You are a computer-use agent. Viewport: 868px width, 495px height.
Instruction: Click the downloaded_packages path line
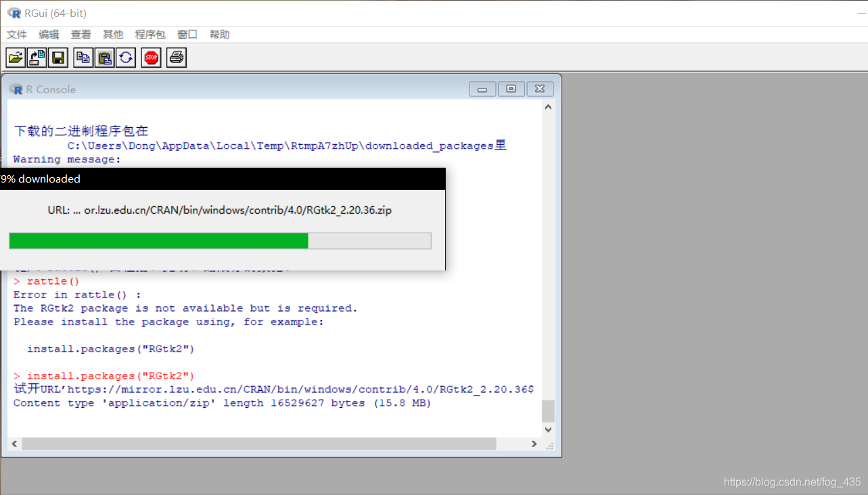[287, 145]
